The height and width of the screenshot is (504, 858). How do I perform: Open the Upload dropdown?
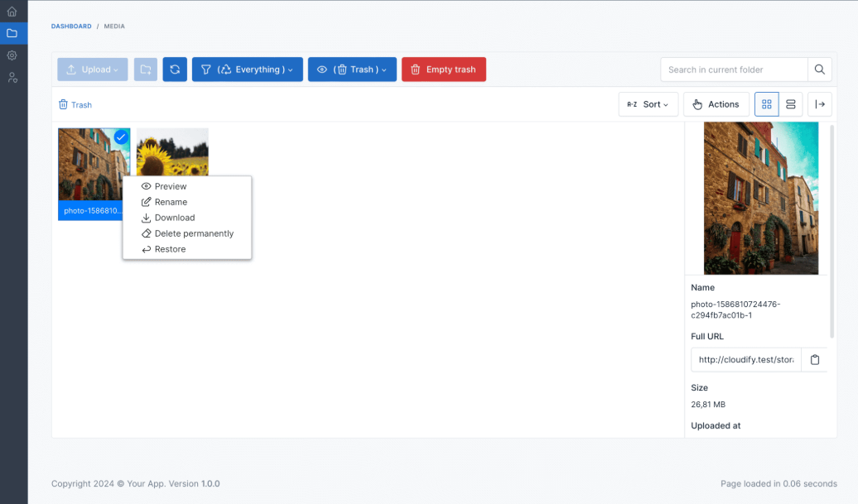point(93,70)
